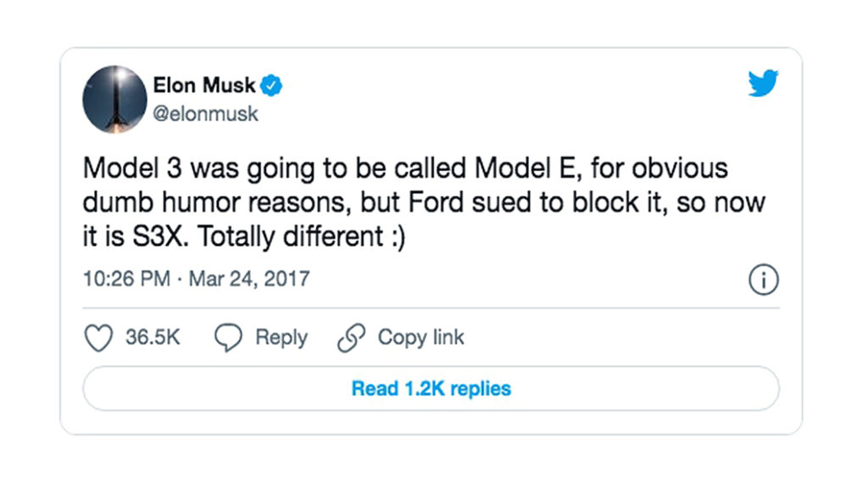868x488 pixels.
Task: Click the 10:26 PM timestamp
Action: tap(126, 278)
